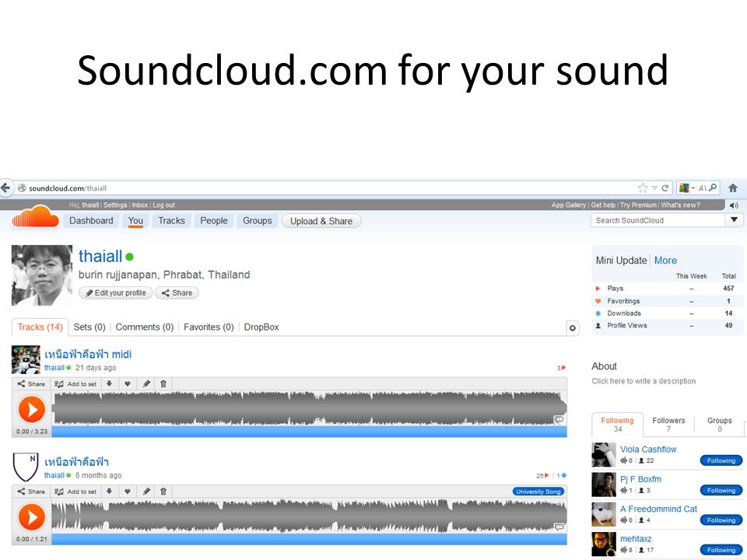Click the SoundCloud orange cloud logo
This screenshot has height=560, width=747.
pos(36,217)
